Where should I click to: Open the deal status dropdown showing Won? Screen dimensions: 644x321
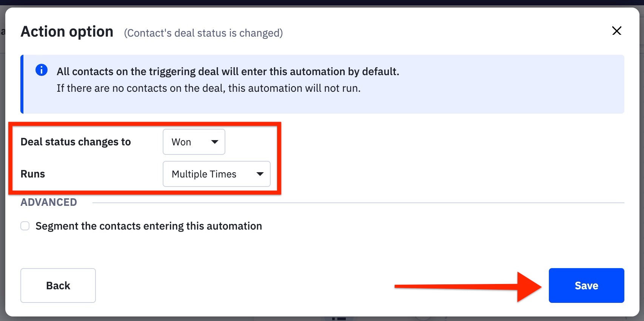(x=194, y=142)
